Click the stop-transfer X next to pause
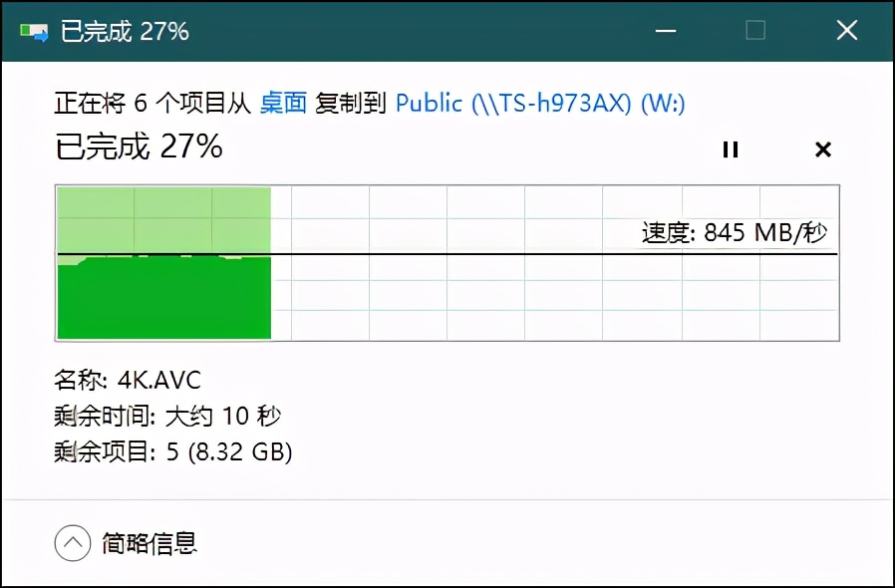The height and width of the screenshot is (588, 895). tap(822, 149)
